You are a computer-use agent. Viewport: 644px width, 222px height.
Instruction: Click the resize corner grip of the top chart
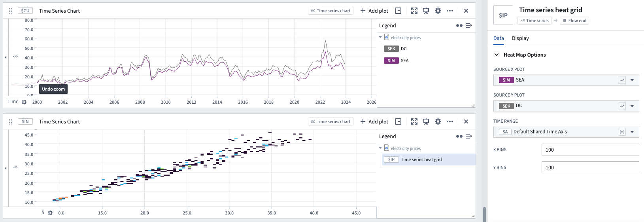pos(473,105)
